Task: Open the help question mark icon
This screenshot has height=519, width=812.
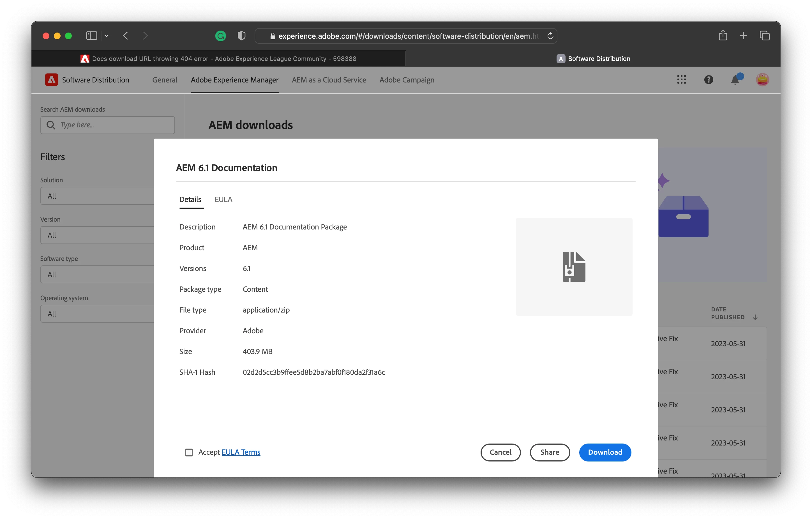Action: (709, 80)
